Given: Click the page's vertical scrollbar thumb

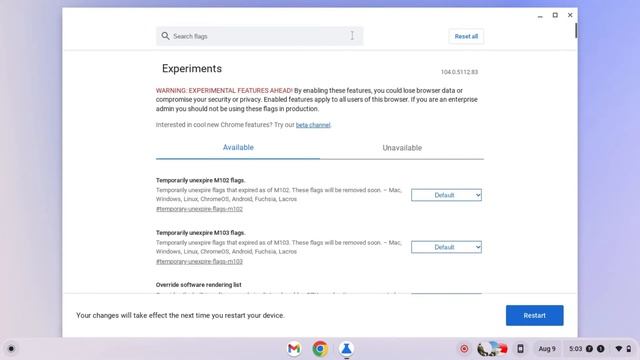Looking at the screenshot, I should tap(576, 31).
